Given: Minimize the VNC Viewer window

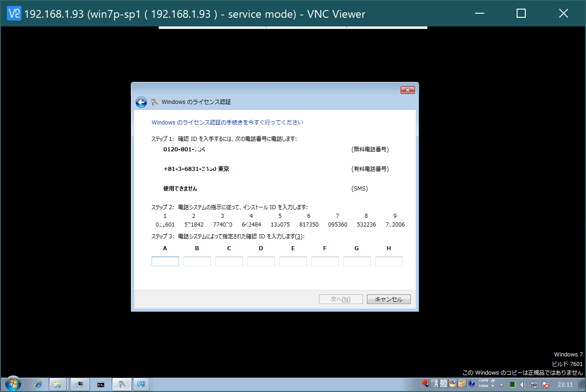Looking at the screenshot, I should tap(480, 14).
